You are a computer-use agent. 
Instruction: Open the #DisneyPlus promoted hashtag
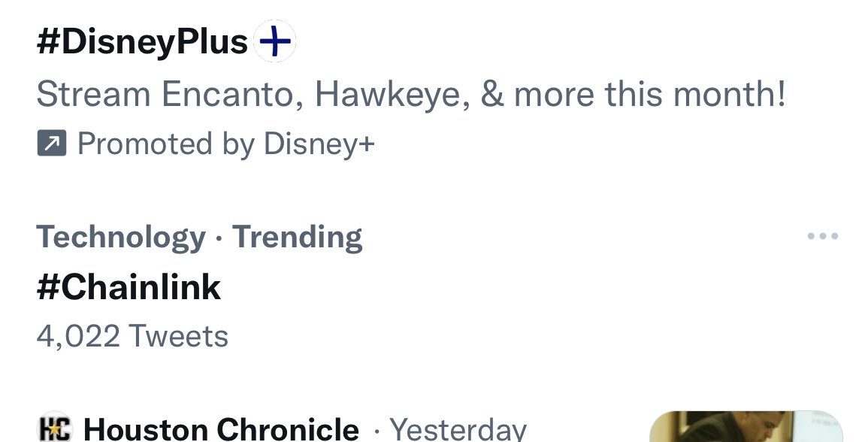[142, 41]
